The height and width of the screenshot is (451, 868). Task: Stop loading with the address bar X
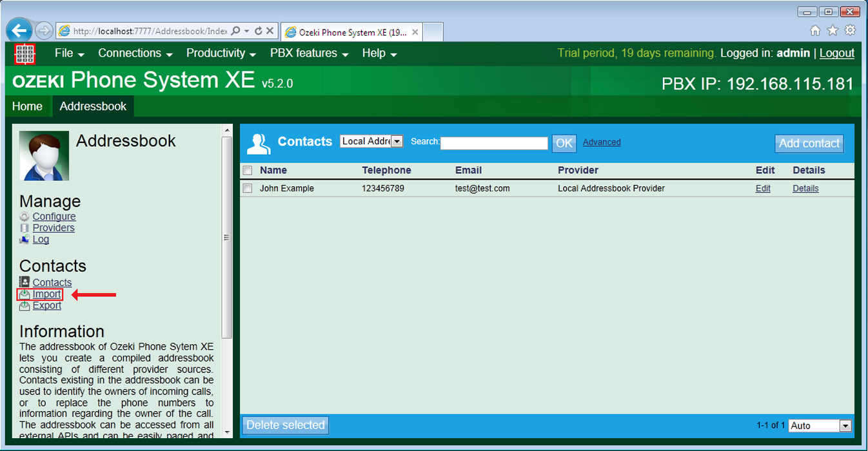point(270,30)
